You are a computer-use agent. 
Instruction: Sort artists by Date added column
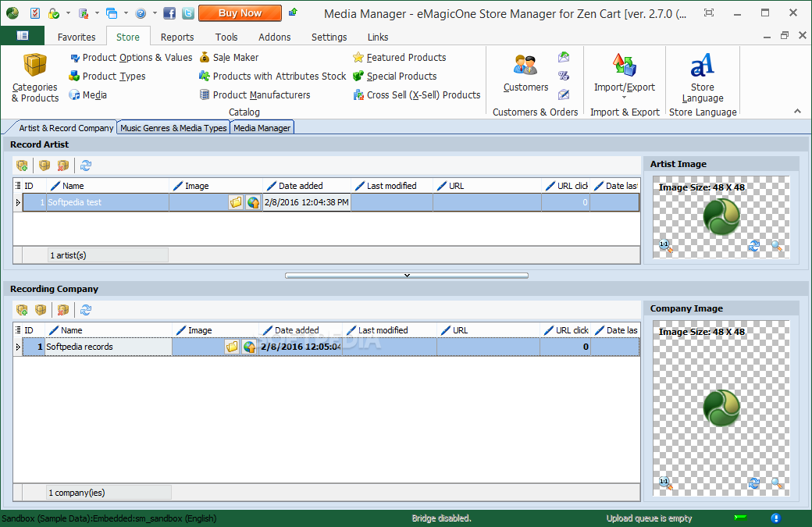point(307,186)
